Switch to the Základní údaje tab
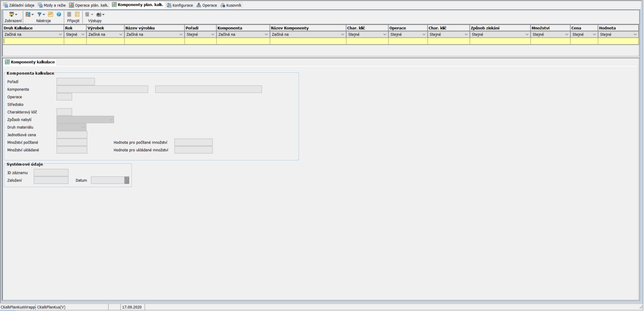The image size is (644, 311). (19, 5)
